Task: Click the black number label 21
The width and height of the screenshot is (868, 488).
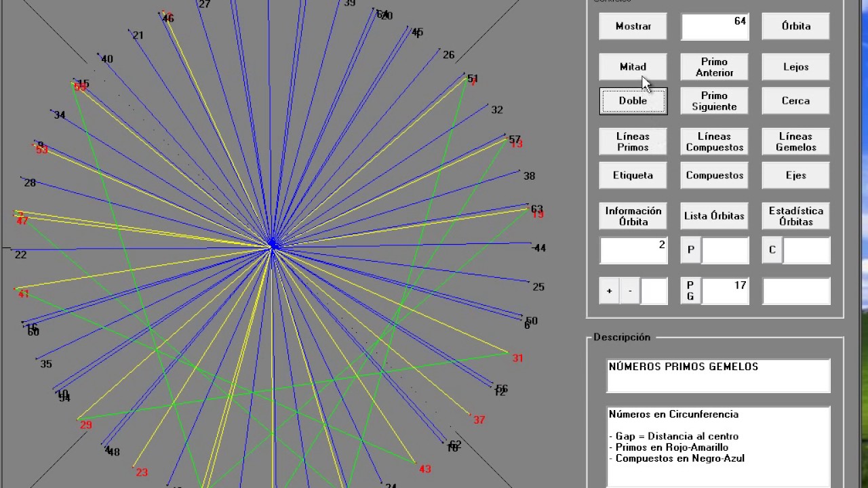Action: pos(138,35)
